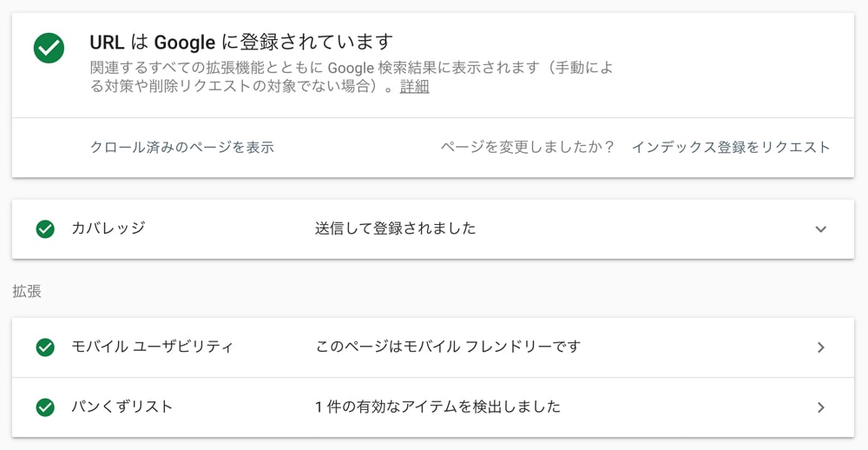Click the gray description paragraph under the heading
This screenshot has width=868, height=450.
tap(352, 77)
